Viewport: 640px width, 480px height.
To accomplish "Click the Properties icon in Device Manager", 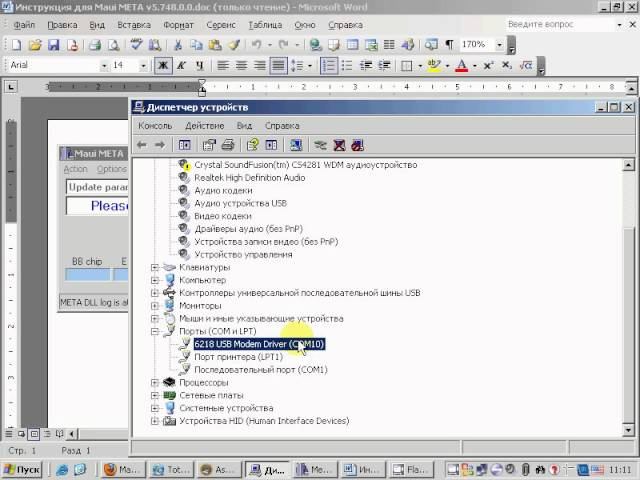I will [x=209, y=145].
